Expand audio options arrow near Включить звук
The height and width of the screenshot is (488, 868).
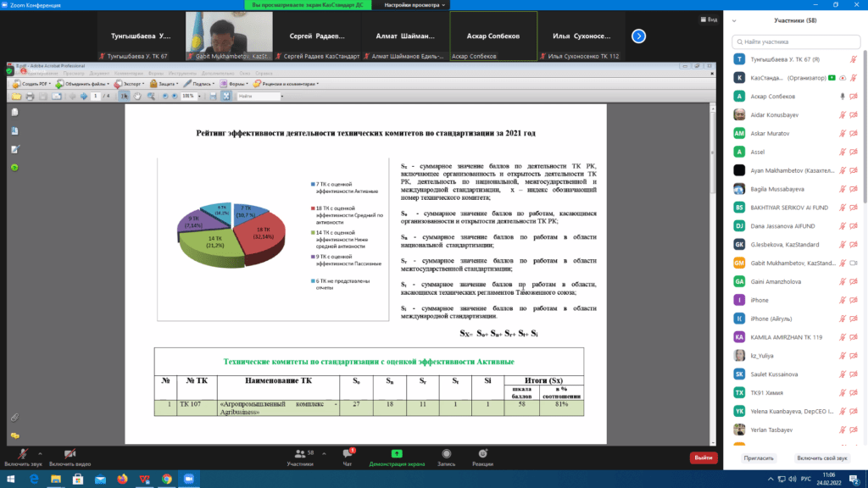40,454
